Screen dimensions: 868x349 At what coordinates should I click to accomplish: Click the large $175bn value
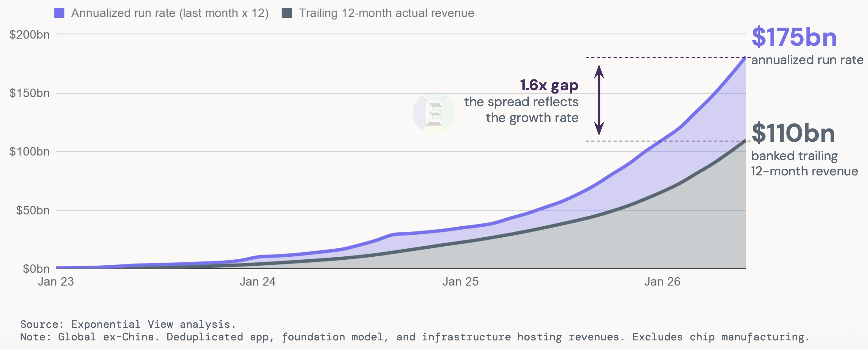(x=794, y=37)
